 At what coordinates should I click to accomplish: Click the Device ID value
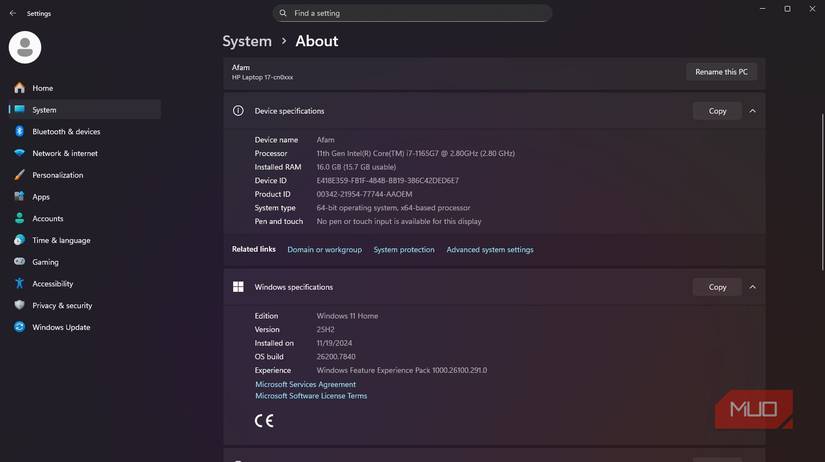tap(387, 180)
